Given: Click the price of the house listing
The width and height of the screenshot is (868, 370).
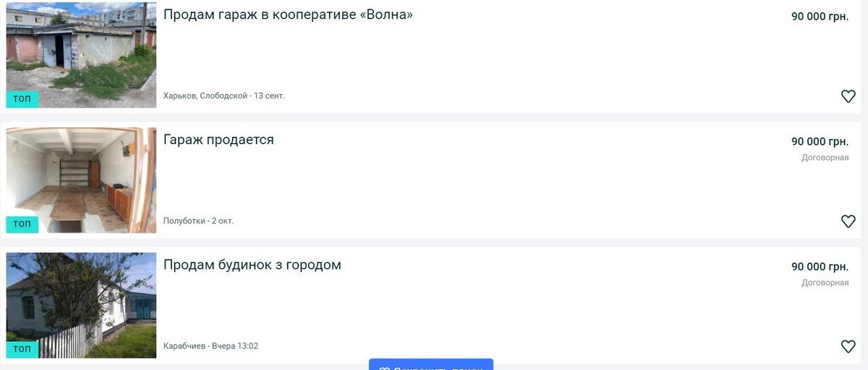Looking at the screenshot, I should coord(820,267).
